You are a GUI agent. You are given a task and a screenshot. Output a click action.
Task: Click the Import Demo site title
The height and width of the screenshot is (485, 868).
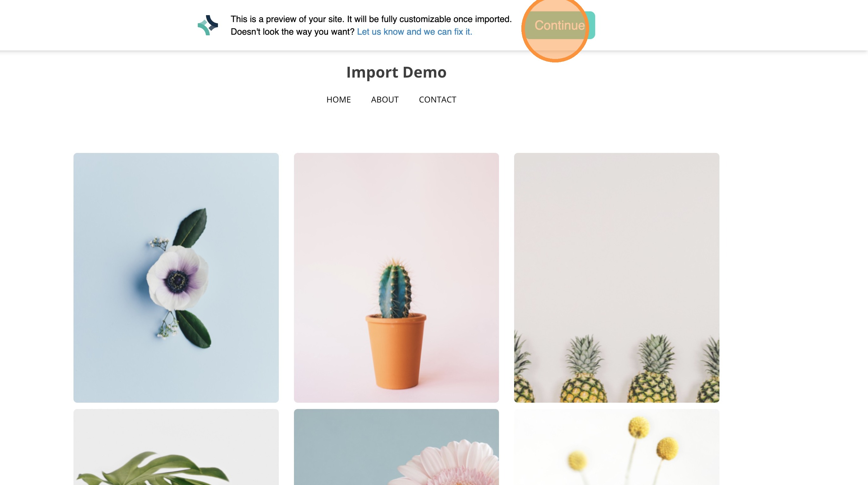(x=396, y=72)
